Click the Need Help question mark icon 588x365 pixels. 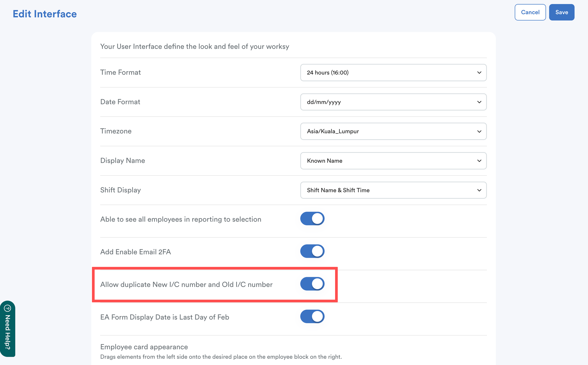[x=7, y=308]
